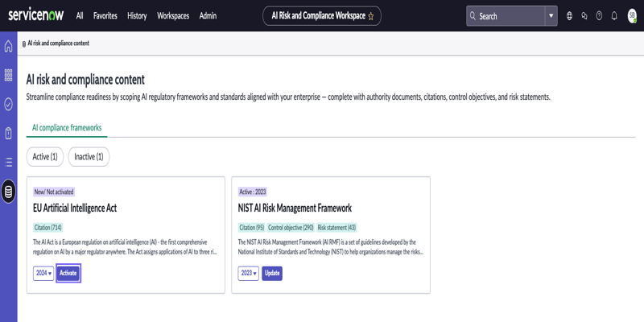Select the AI compliance frameworks tab
Image resolution: width=644 pixels, height=322 pixels.
coord(67,128)
